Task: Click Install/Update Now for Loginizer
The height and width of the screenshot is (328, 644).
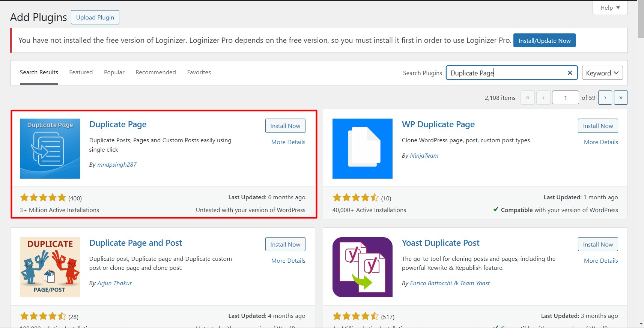Action: [545, 41]
